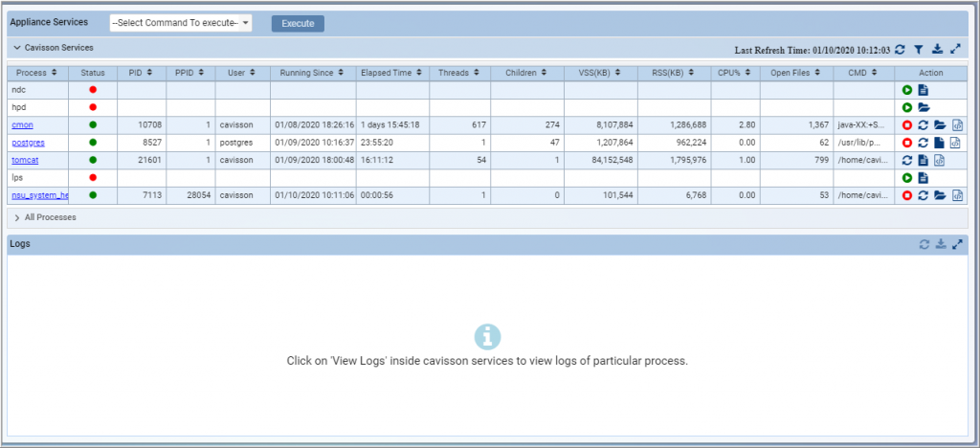Screen dimensions: 980x448
Task: Stop the cmon process with red icon
Action: tap(907, 125)
